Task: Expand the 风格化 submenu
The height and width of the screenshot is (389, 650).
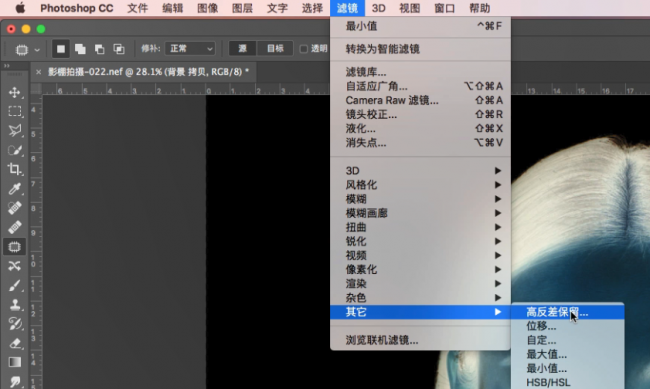Action: [x=420, y=185]
